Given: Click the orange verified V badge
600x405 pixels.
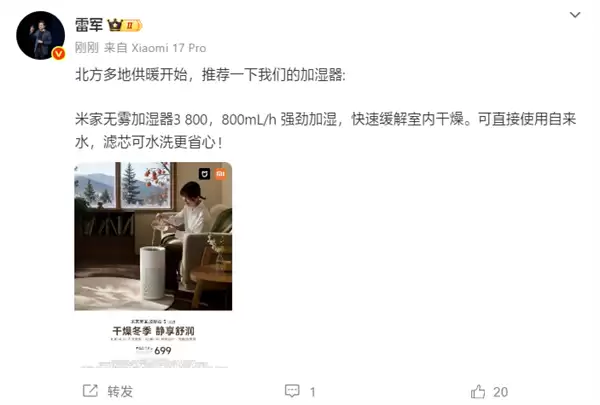Looking at the screenshot, I should [59, 54].
